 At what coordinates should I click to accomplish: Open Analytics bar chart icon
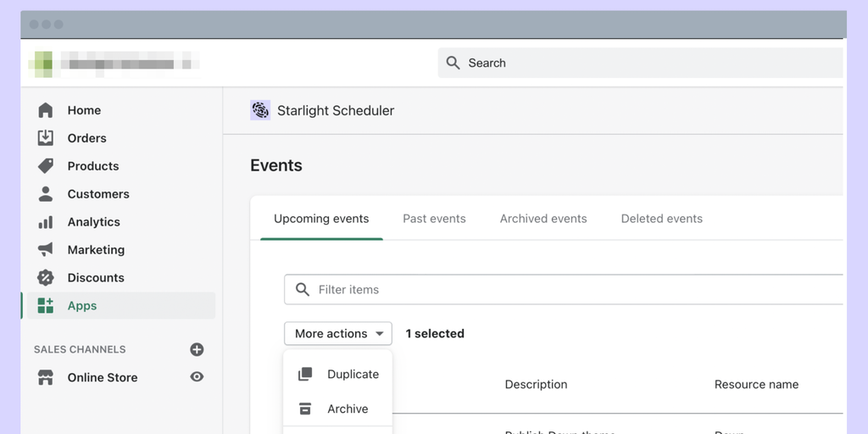pyautogui.click(x=46, y=222)
